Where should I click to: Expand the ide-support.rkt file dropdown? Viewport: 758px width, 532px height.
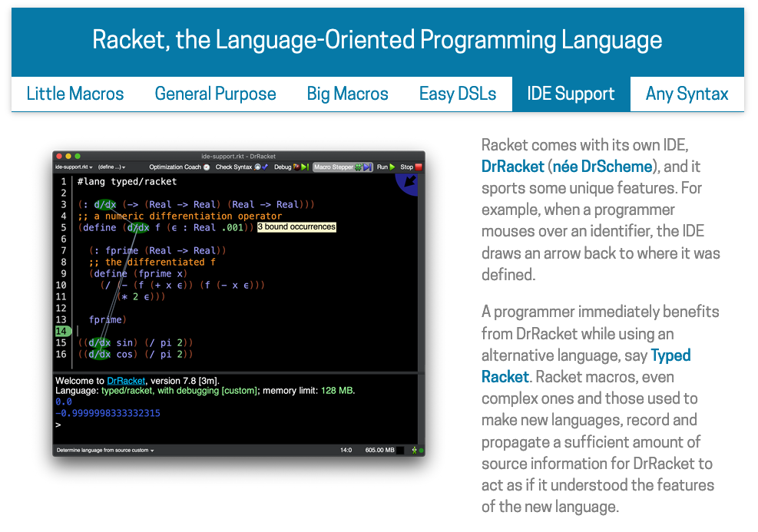click(74, 167)
